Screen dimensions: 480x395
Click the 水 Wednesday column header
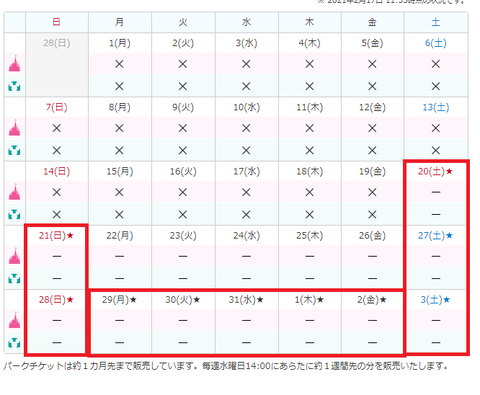pos(246,22)
